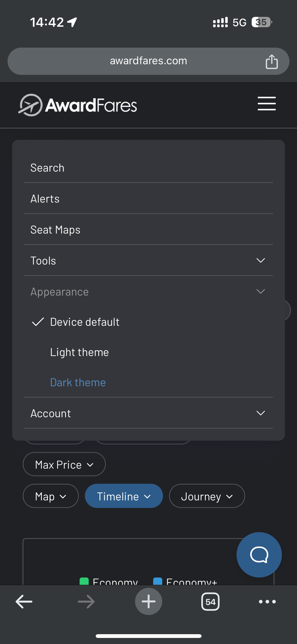Viewport: 297px width, 644px height.
Task: Tap the hamburger menu icon
Action: (267, 104)
